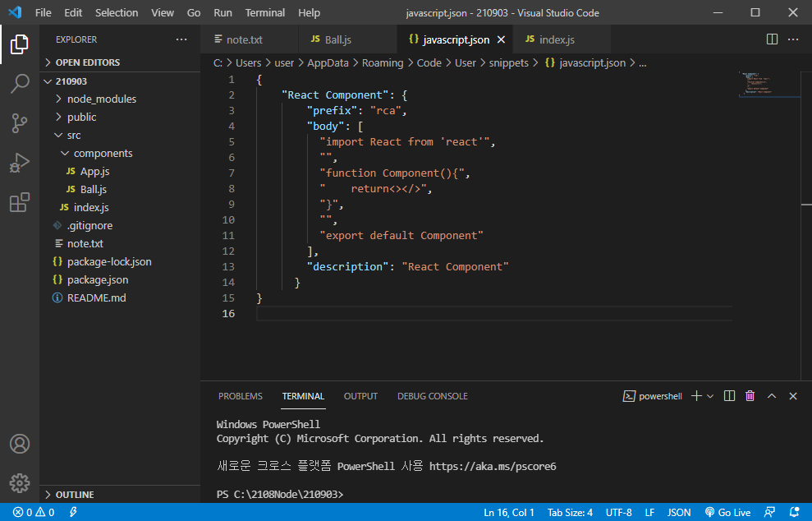Split the editor to the right
Screen dimensions: 812x521
[772, 39]
